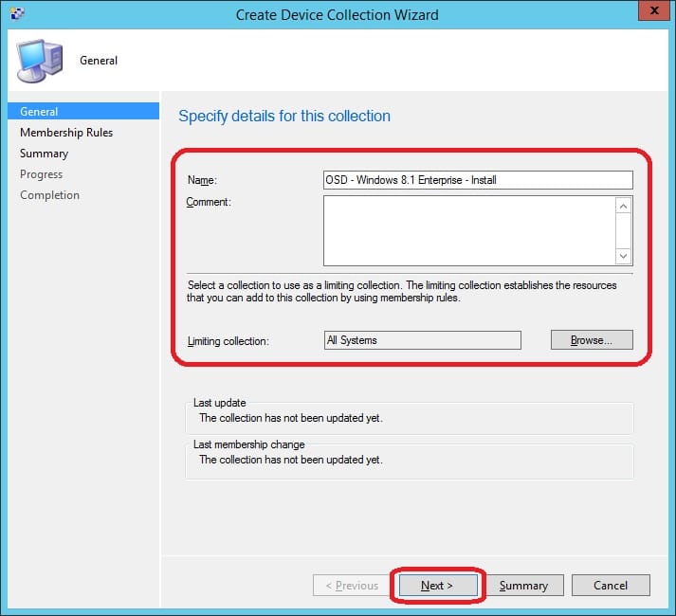This screenshot has width=676, height=616.
Task: Click the 'General' page title in the header
Action: point(99,61)
